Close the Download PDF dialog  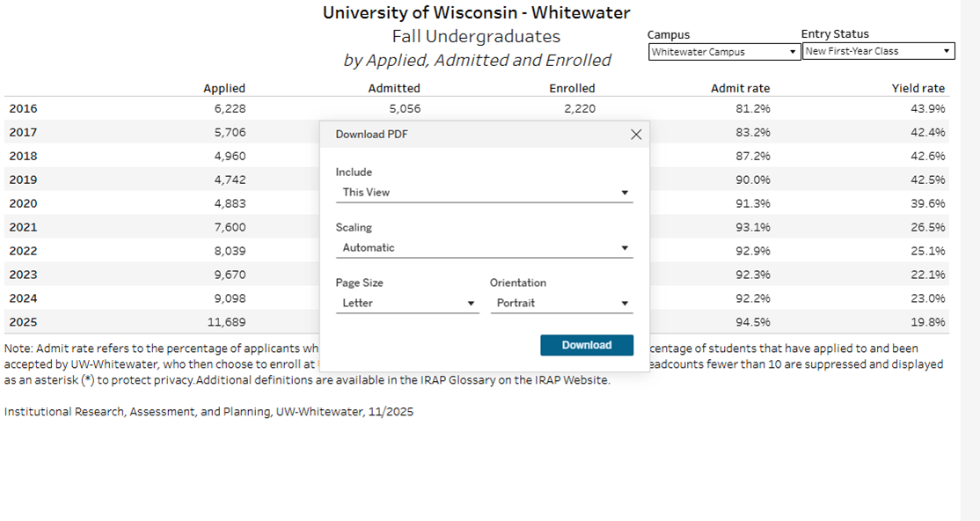pos(636,135)
